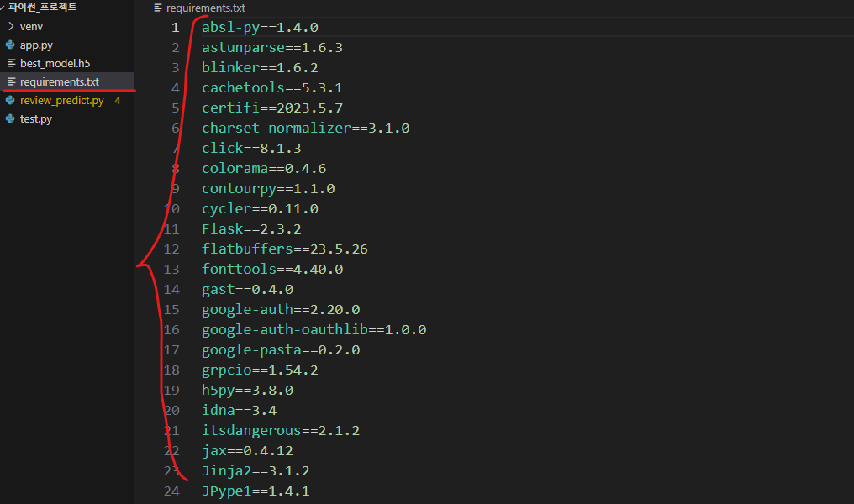Click the certifi==2023.5.7 line

point(272,108)
